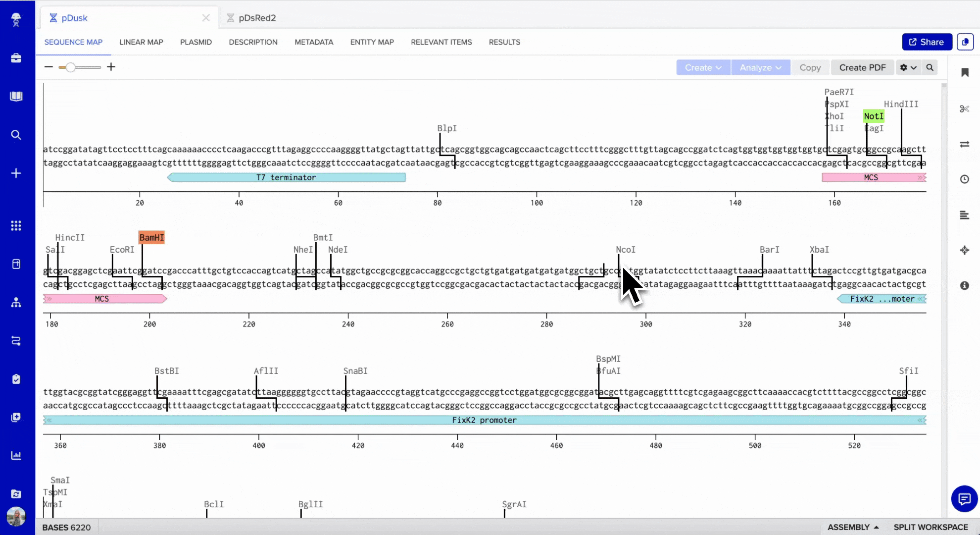This screenshot has width=980, height=535.
Task: Select the bookmark icon in the right panel
Action: (x=964, y=72)
